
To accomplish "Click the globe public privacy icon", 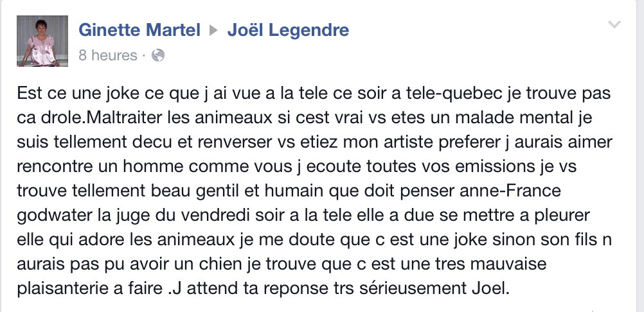I will tap(158, 55).
